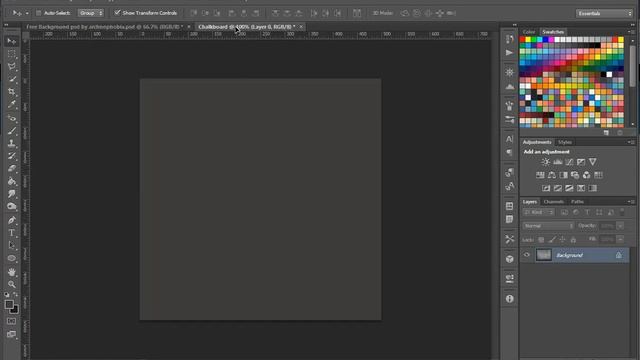Image resolution: width=640 pixels, height=360 pixels.
Task: Switch to the Free Background psd tab
Action: [x=104, y=27]
